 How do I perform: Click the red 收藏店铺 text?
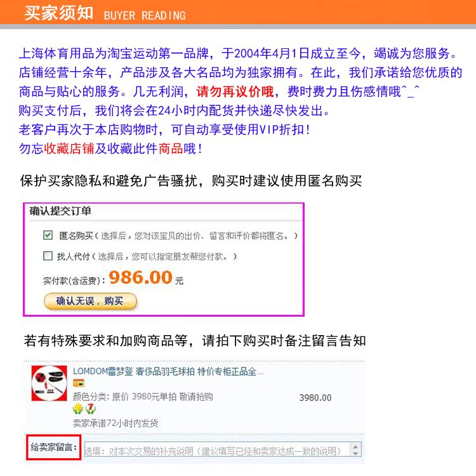tap(69, 149)
